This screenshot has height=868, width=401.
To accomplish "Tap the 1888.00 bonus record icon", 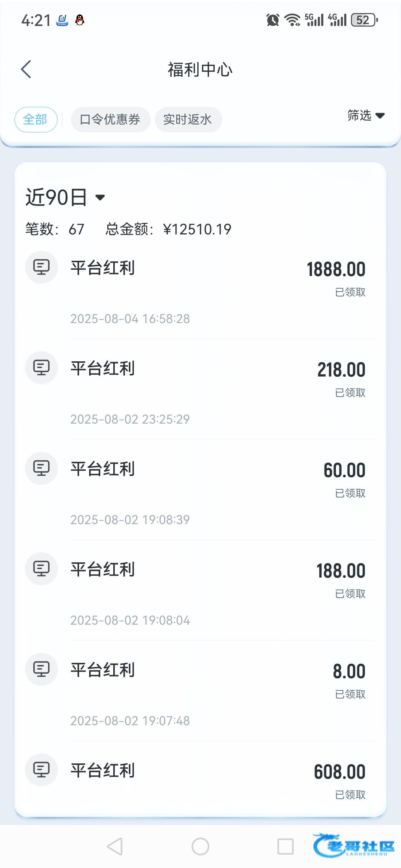I will click(x=41, y=267).
